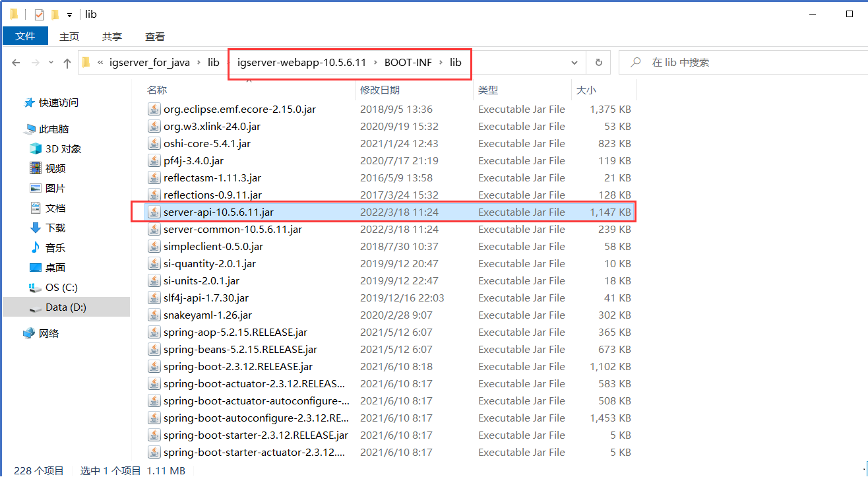Select the 音乐 music folder icon
This screenshot has height=477, width=868.
tap(36, 247)
